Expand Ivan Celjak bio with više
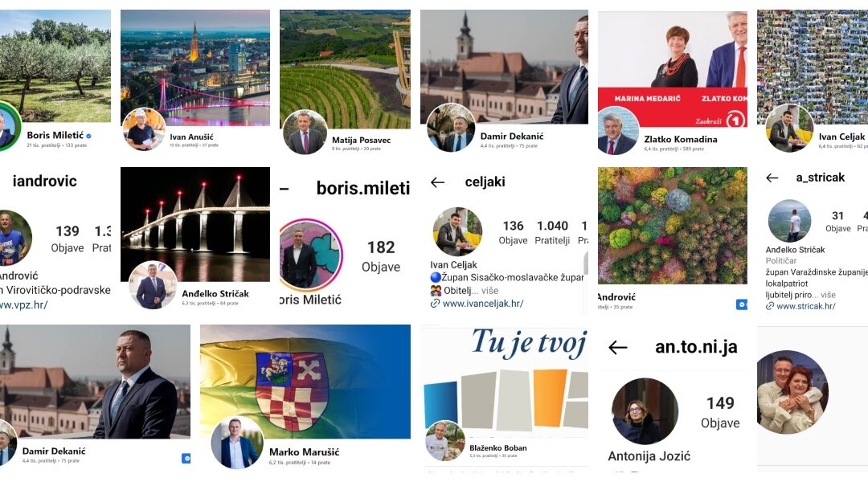Image resolution: width=868 pixels, height=482 pixels. [489, 291]
